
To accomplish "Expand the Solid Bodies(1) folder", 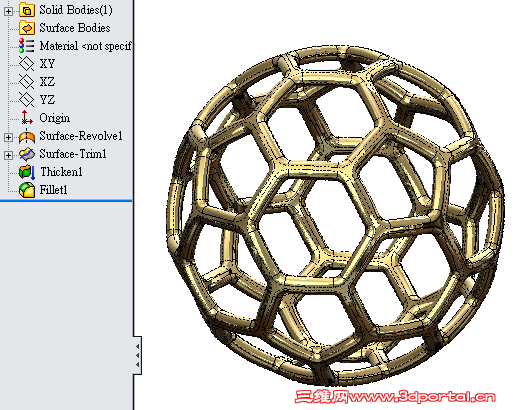I will (8, 11).
